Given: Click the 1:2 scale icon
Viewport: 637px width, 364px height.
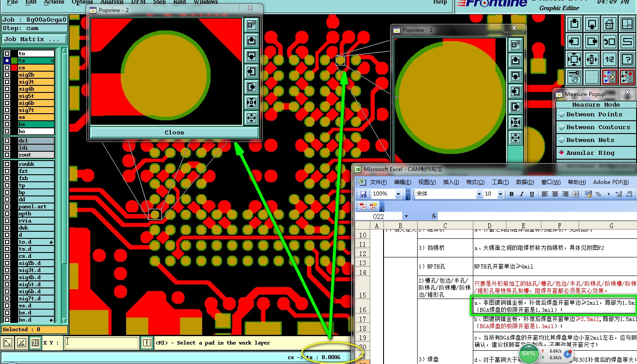Looking at the screenshot, I should click(610, 59).
